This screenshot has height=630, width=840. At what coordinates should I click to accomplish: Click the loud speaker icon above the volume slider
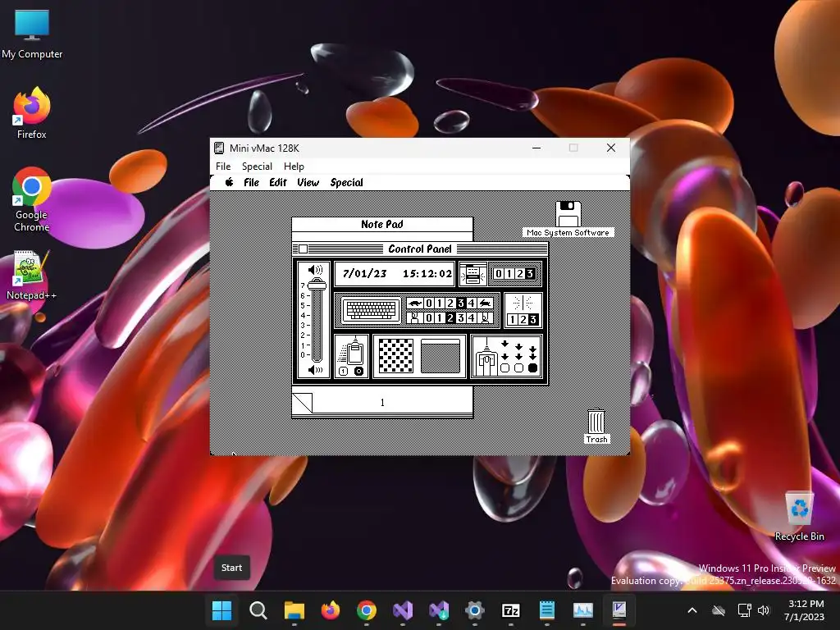pyautogui.click(x=315, y=270)
